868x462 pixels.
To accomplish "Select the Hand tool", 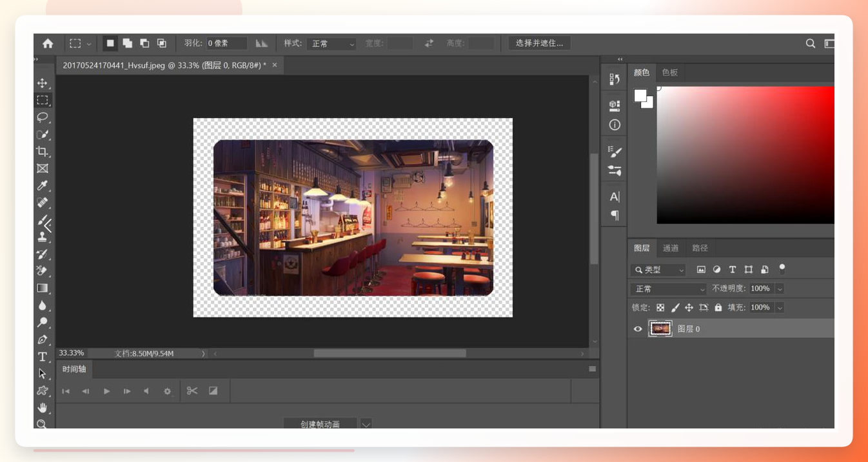I will coord(42,408).
